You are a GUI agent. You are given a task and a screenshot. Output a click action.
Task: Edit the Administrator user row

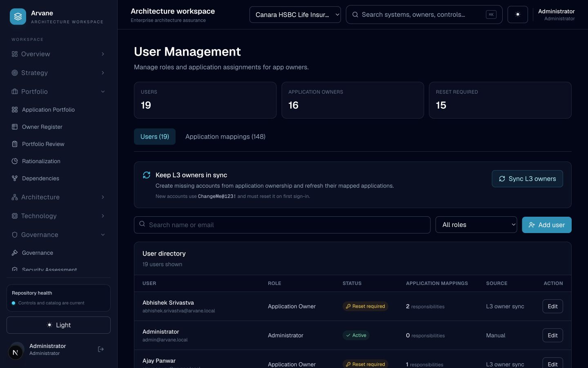552,335
